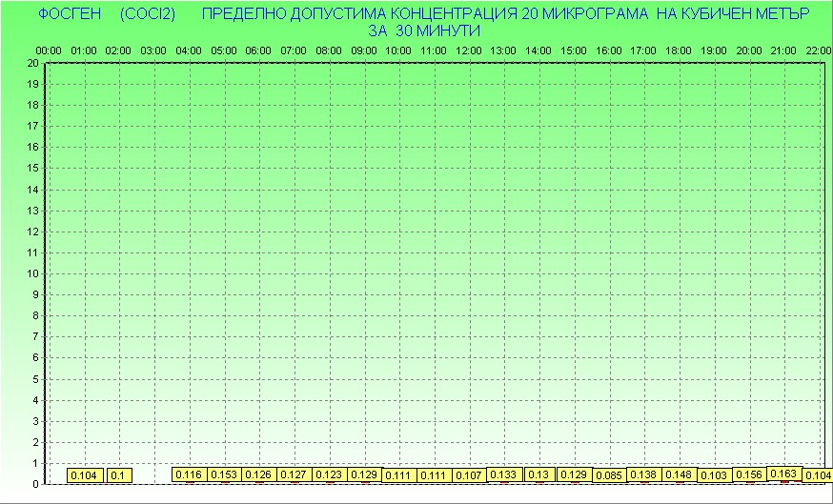Pick the 0.148 value label

679,474
